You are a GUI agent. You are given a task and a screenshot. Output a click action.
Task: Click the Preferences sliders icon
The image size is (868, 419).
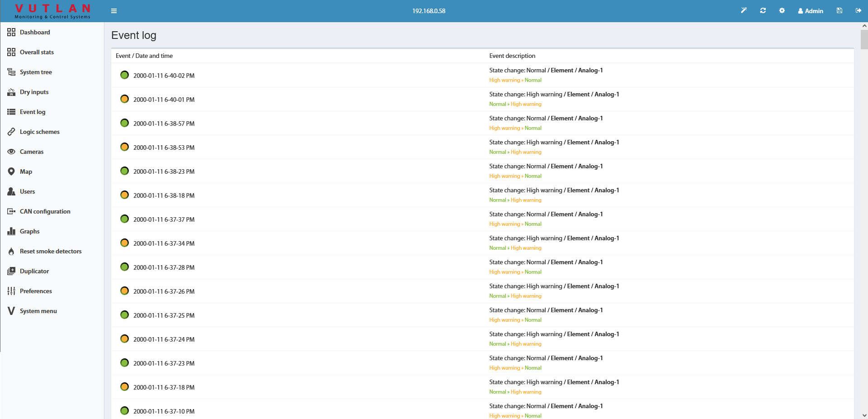[11, 291]
